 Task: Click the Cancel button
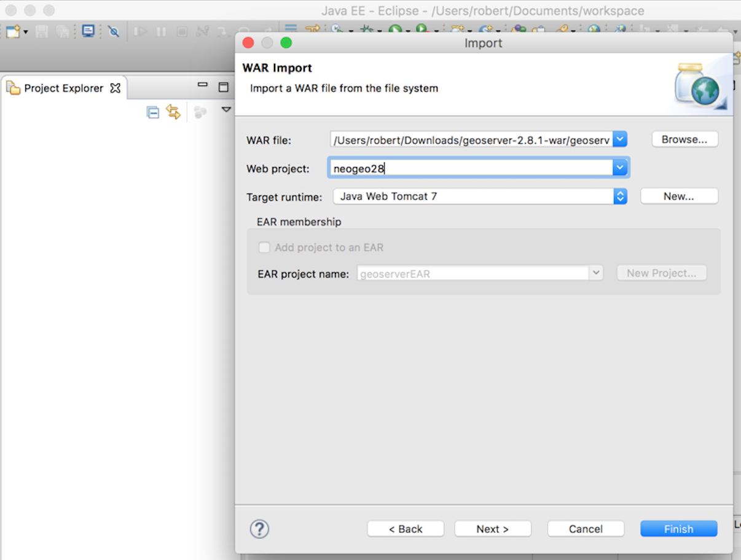point(586,529)
